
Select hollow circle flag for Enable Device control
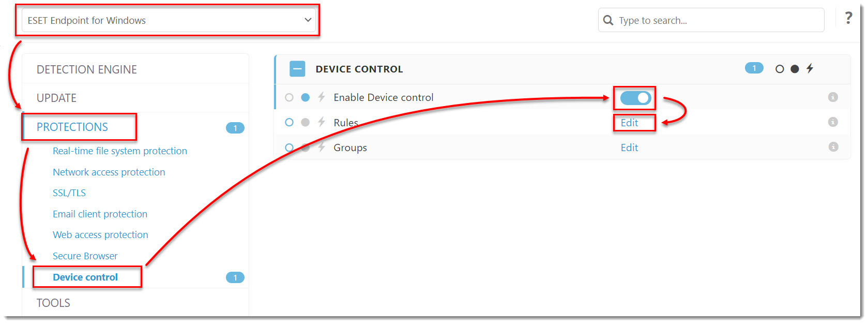click(289, 97)
